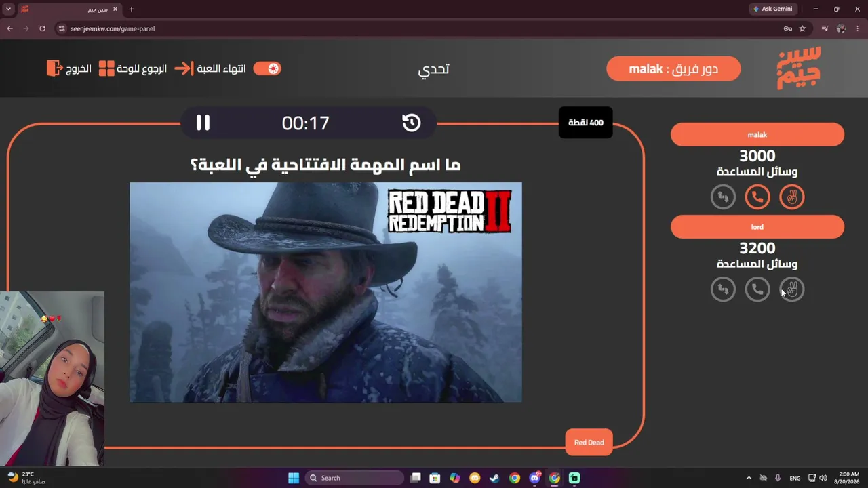Viewport: 868px width, 488px height.
Task: Show hidden system tray icons
Action: coord(749,478)
